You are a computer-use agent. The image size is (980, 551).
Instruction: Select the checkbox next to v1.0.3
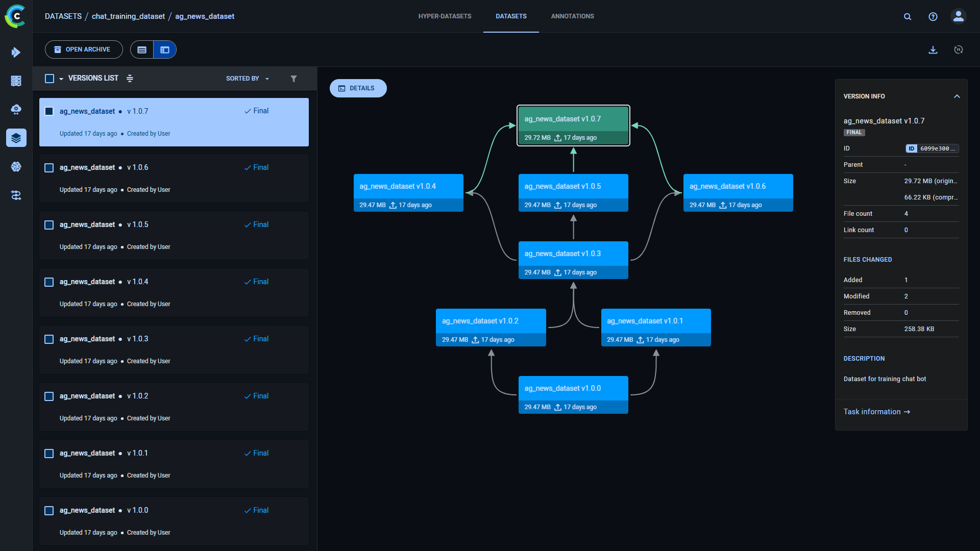pos(49,339)
